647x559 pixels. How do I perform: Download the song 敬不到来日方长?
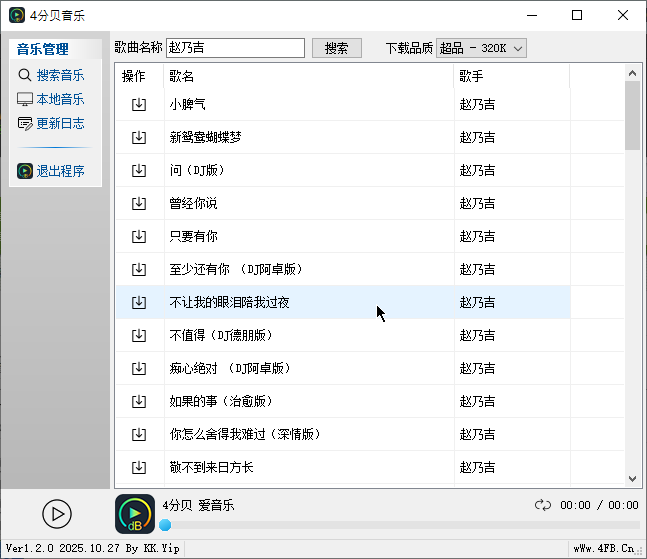coord(139,467)
